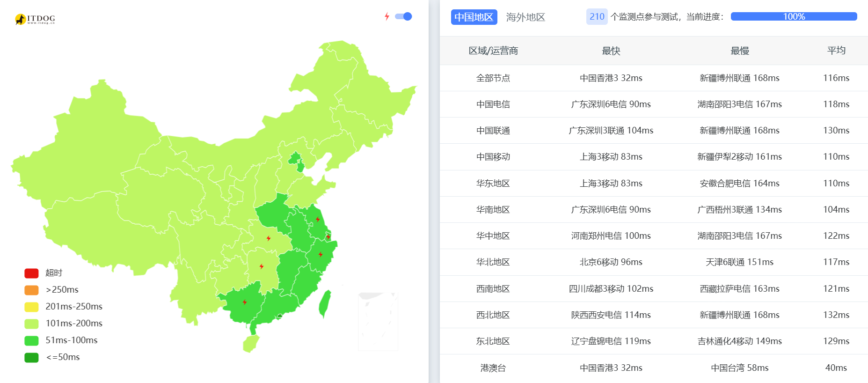The width and height of the screenshot is (868, 383).
Task: Click the ITDOG logo
Action: 35,19
